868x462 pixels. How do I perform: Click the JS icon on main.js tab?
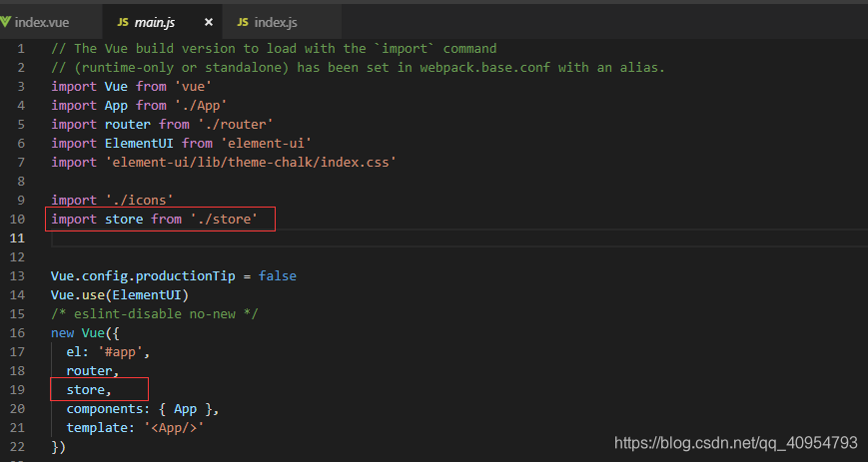click(123, 22)
